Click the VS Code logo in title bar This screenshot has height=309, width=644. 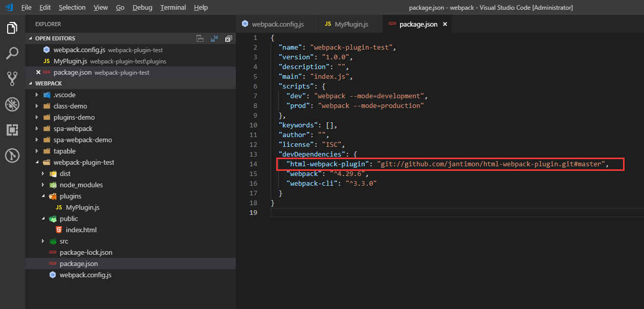pos(9,7)
